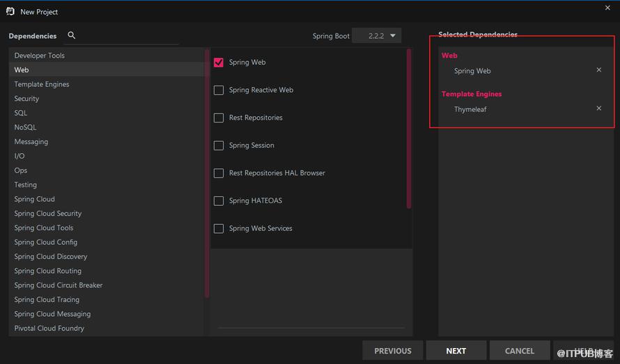Click Thymeleaf in Selected Dependencies

(x=470, y=109)
